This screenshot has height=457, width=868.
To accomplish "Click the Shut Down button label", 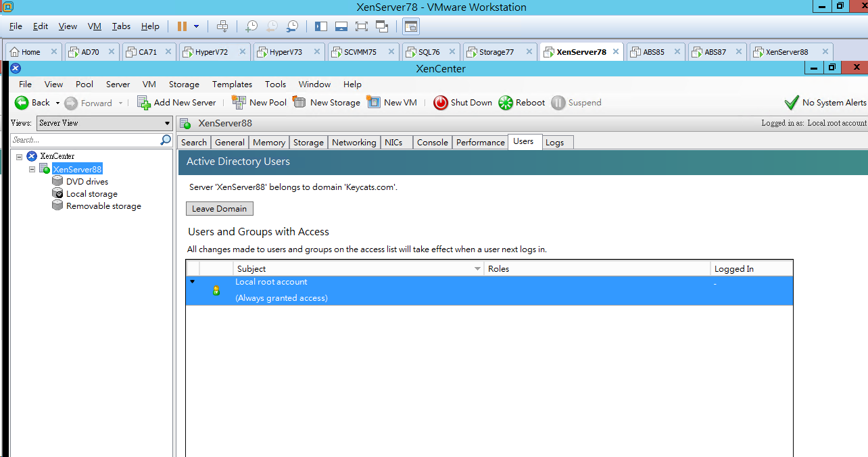I will tap(471, 103).
